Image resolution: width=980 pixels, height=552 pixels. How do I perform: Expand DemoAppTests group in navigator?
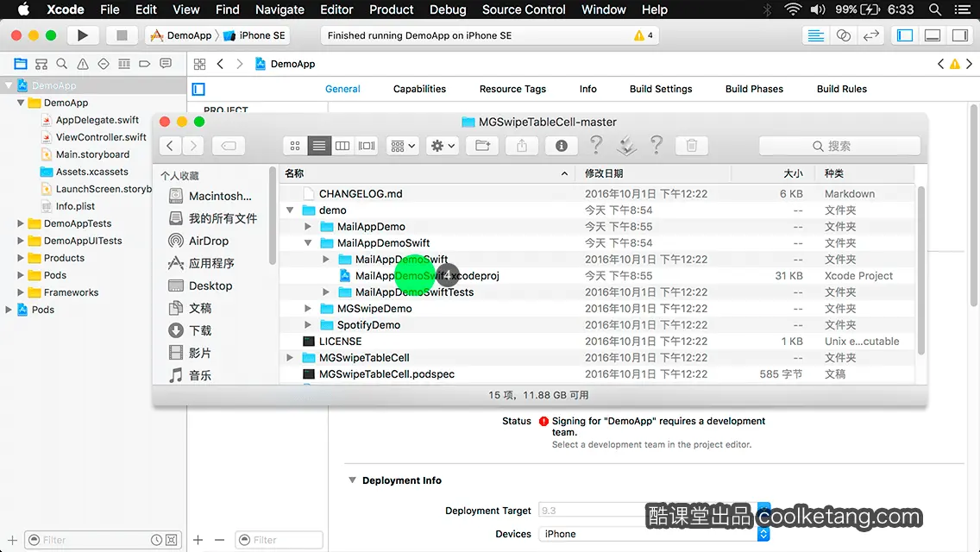[20, 223]
